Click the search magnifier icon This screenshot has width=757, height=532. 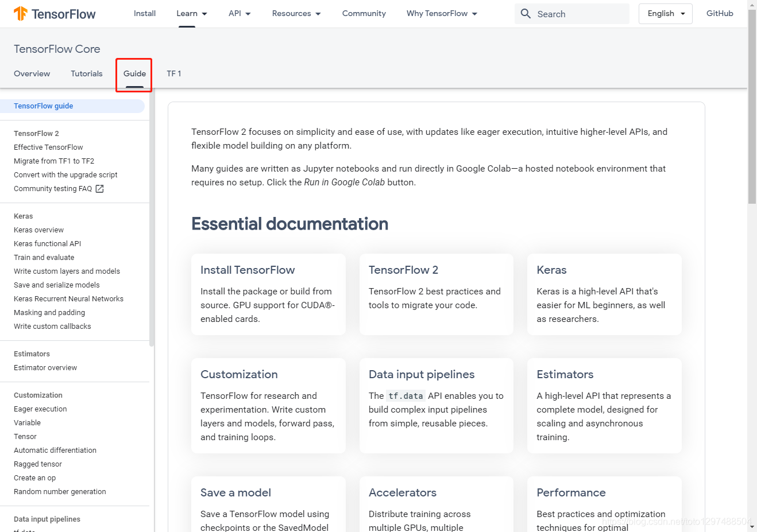point(526,13)
